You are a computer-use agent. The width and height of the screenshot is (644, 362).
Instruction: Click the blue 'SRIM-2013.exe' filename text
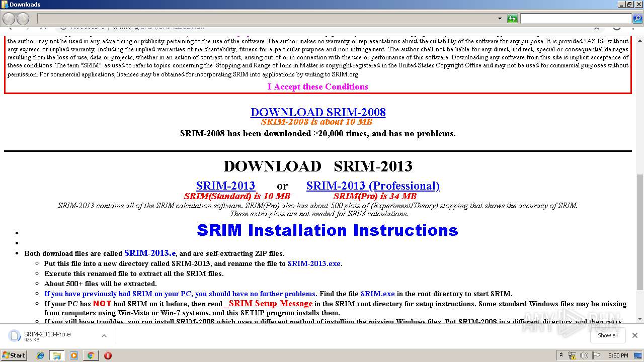314,263
